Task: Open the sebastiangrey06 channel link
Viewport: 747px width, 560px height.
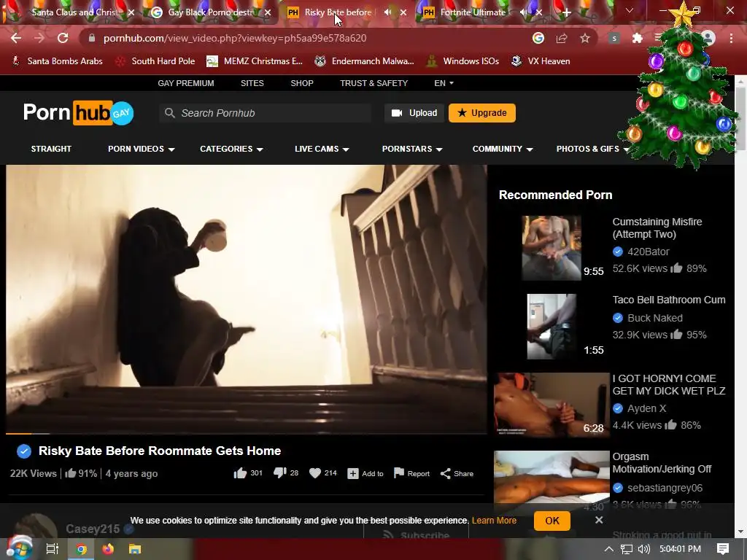Action: tap(665, 488)
